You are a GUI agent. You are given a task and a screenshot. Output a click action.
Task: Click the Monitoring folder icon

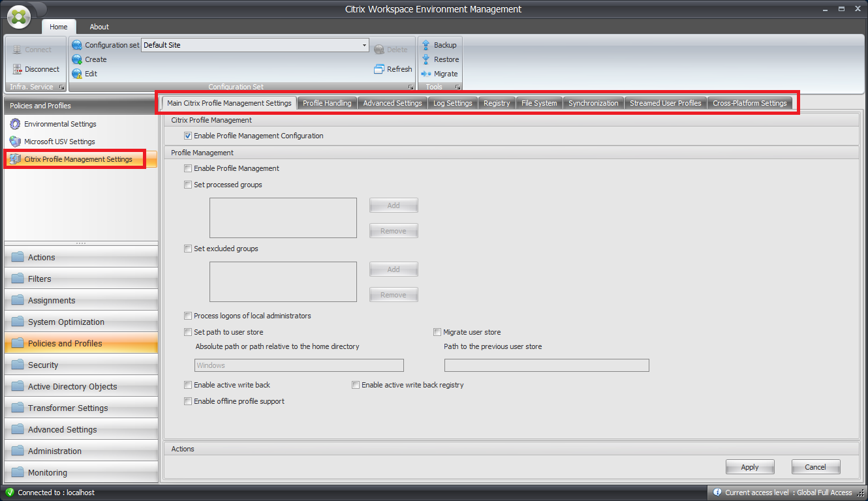coord(18,472)
